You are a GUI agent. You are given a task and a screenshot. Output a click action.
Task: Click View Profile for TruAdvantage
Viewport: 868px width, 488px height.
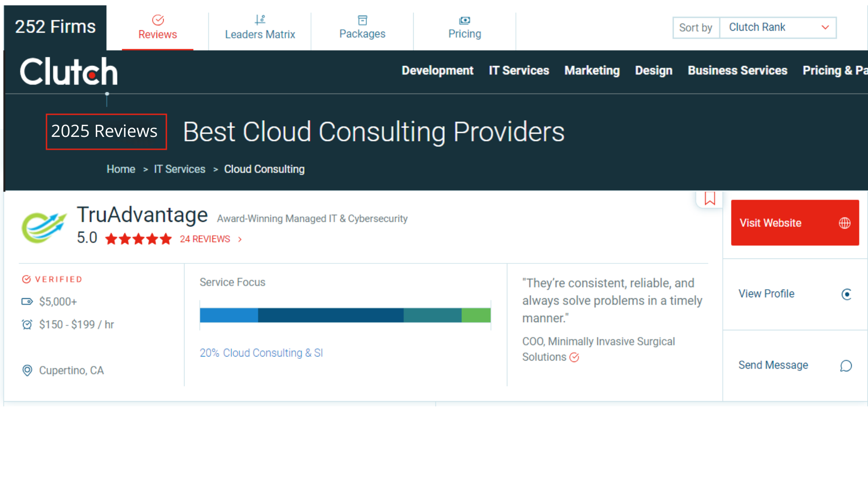[x=795, y=294]
